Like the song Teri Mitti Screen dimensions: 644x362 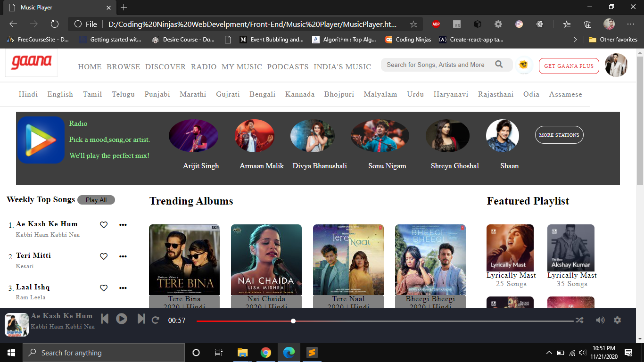pos(104,256)
